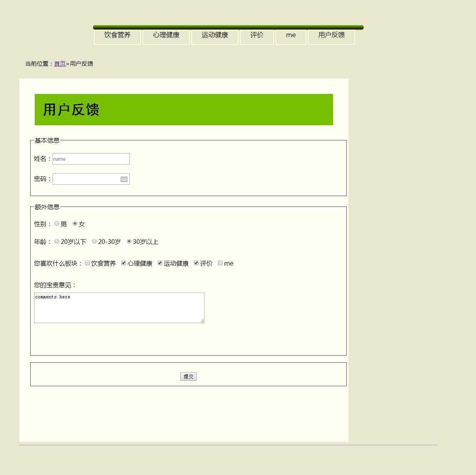Click inside the comments text area

(119, 308)
